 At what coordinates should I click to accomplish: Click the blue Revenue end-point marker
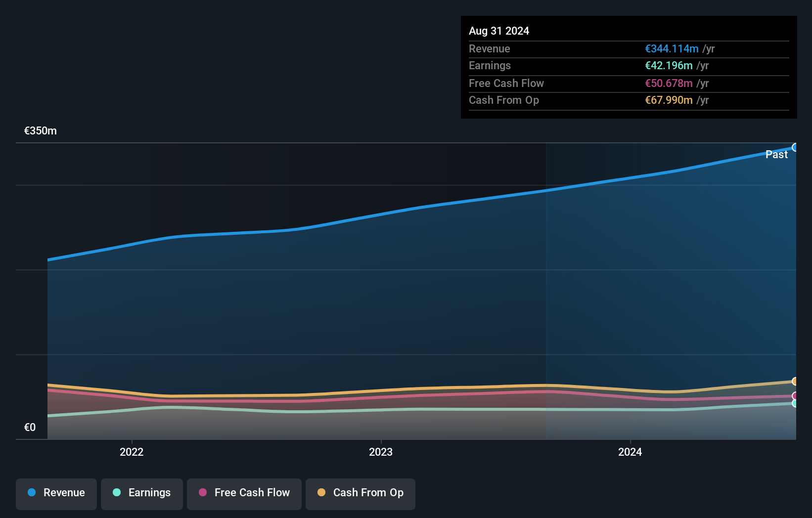click(x=795, y=147)
